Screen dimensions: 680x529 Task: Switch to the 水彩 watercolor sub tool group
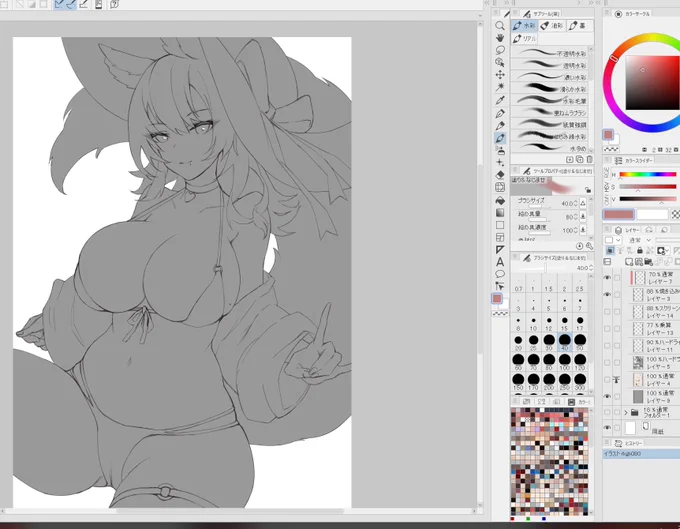[x=524, y=26]
